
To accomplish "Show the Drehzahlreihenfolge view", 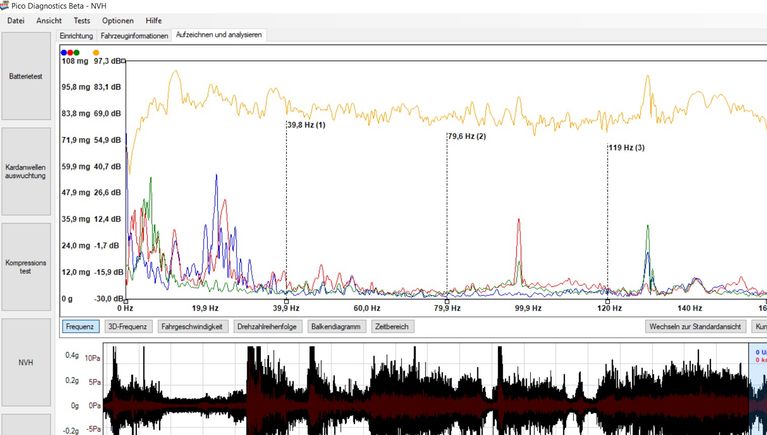I will pos(267,326).
